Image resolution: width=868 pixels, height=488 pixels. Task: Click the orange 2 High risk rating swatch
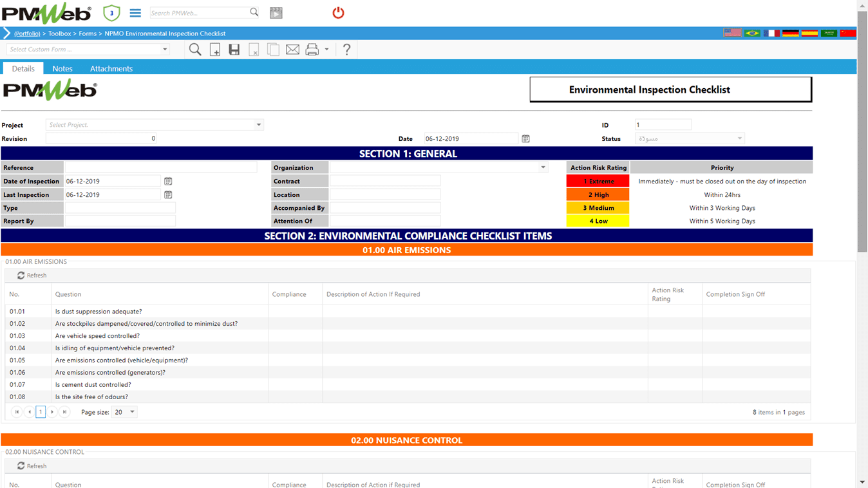[x=598, y=194]
